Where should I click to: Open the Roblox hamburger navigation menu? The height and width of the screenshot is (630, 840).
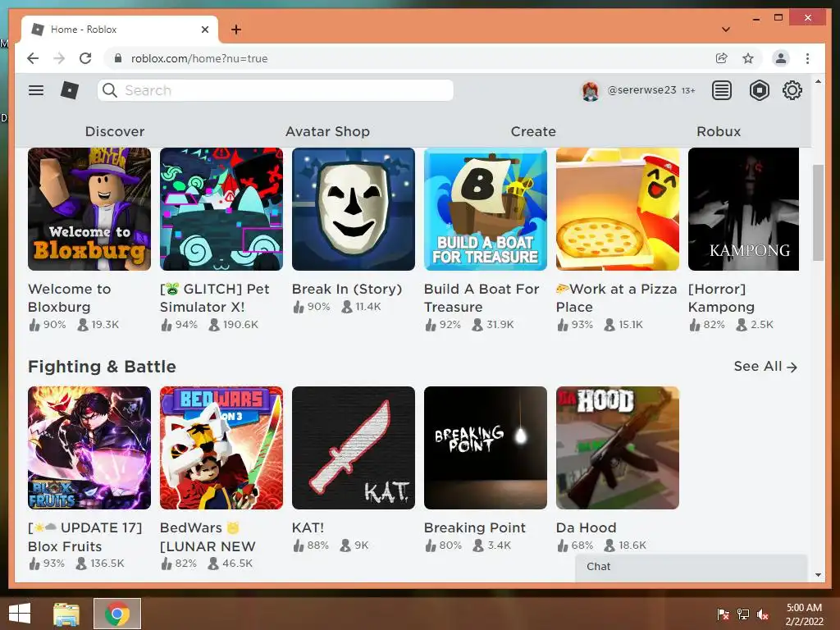36,90
